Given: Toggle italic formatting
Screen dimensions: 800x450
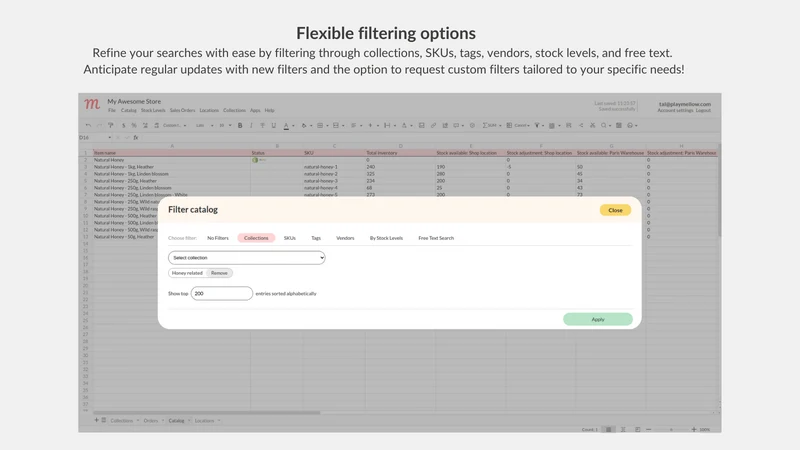Looking at the screenshot, I should pyautogui.click(x=251, y=126).
